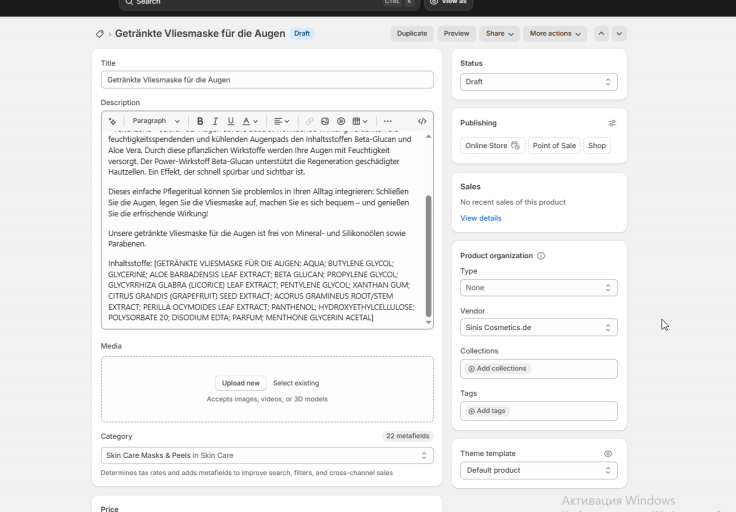Open the text color picker
This screenshot has width=736, height=512.
click(x=250, y=121)
